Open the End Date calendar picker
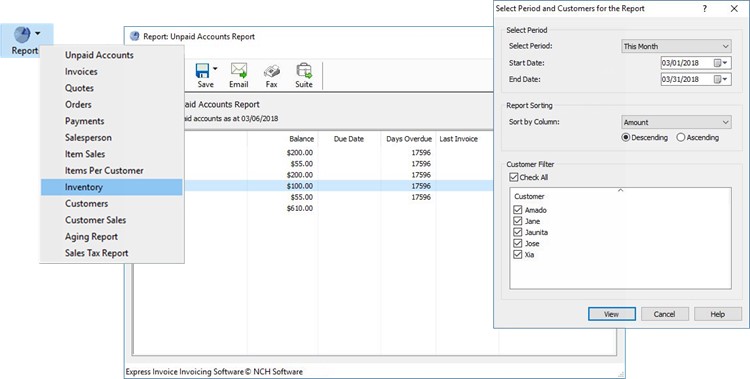The height and width of the screenshot is (379, 750). pos(720,79)
